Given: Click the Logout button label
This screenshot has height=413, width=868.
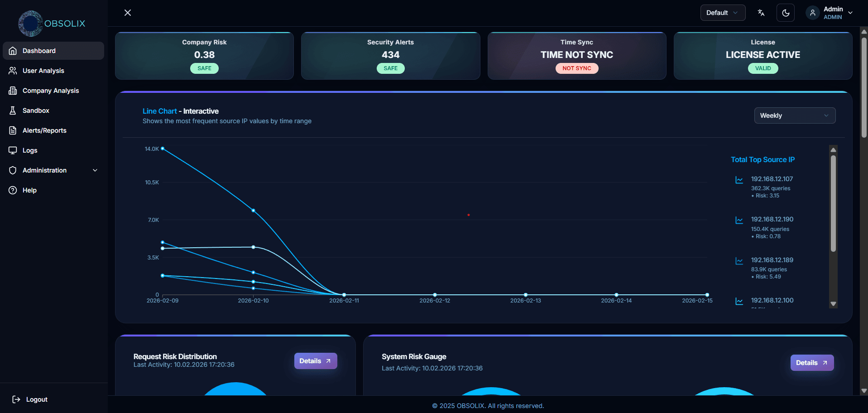Looking at the screenshot, I should (x=37, y=399).
